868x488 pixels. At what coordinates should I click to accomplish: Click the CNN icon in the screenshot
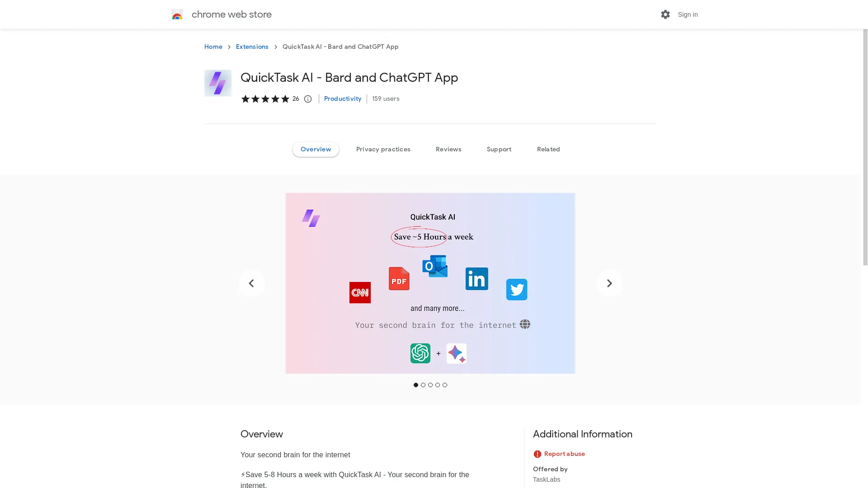360,293
